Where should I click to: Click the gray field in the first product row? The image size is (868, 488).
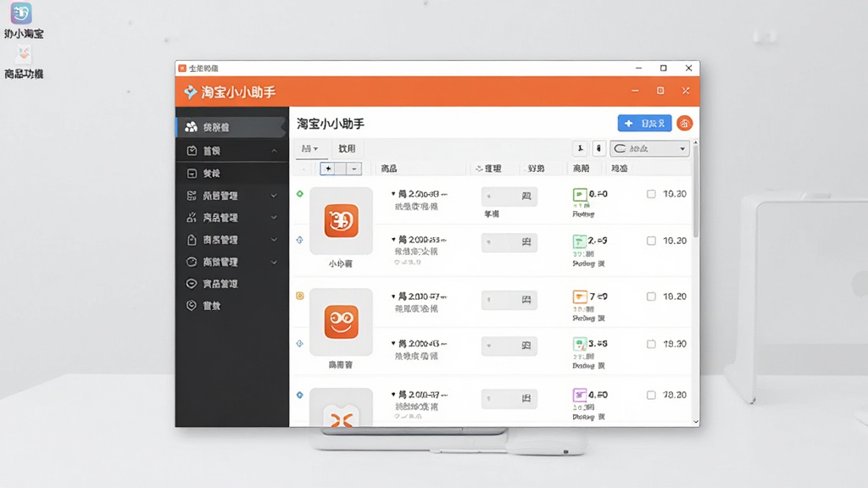[x=509, y=196]
